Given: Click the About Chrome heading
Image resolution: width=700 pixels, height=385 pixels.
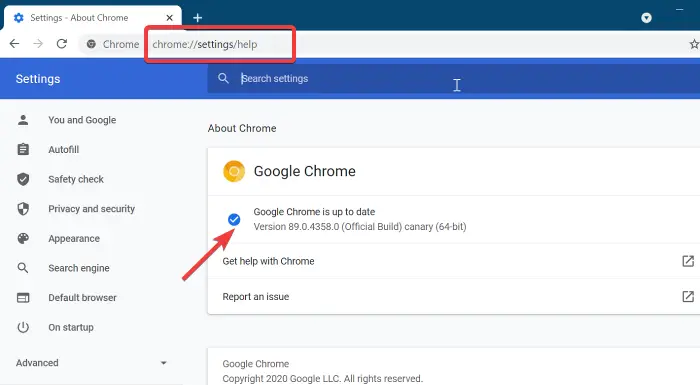Looking at the screenshot, I should pyautogui.click(x=242, y=128).
